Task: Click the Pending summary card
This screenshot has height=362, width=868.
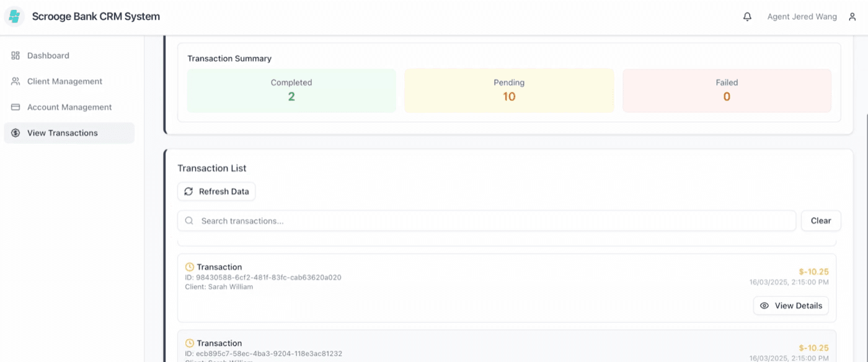Action: click(x=509, y=90)
